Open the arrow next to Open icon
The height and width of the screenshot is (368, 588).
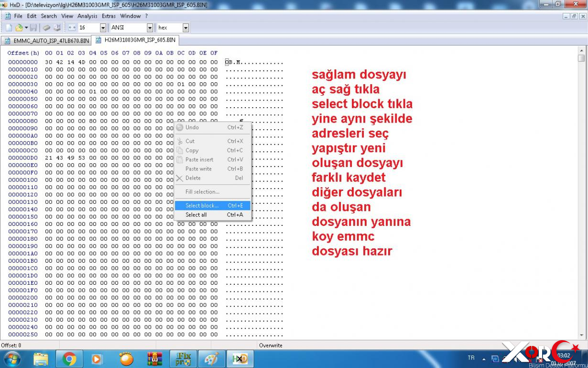tap(26, 28)
